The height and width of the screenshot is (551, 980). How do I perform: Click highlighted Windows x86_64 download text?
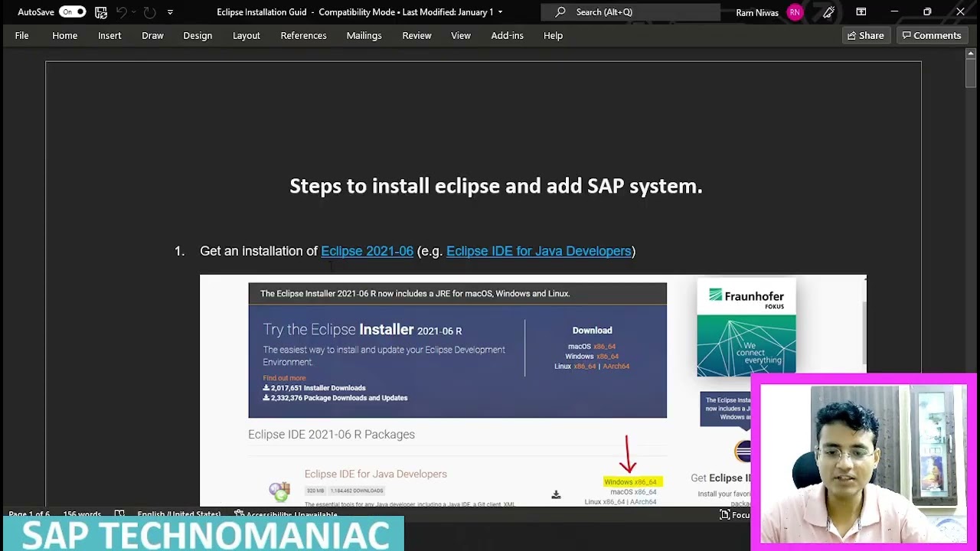630,481
